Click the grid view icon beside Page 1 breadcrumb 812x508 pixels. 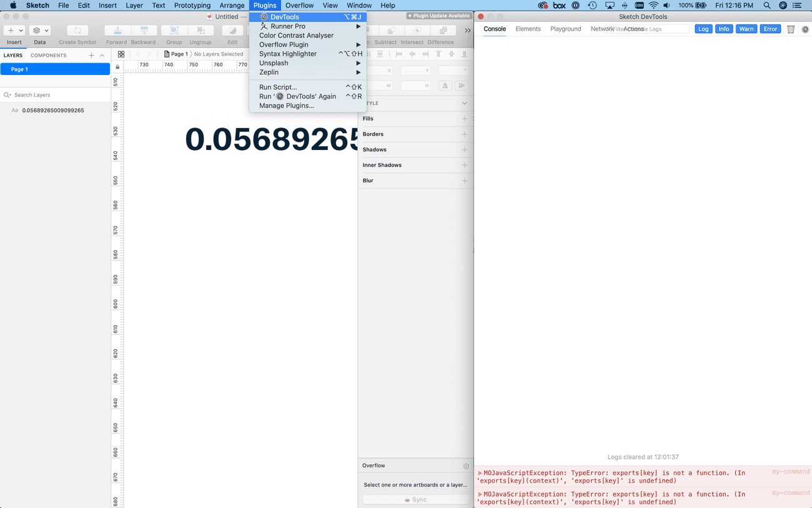tap(121, 54)
